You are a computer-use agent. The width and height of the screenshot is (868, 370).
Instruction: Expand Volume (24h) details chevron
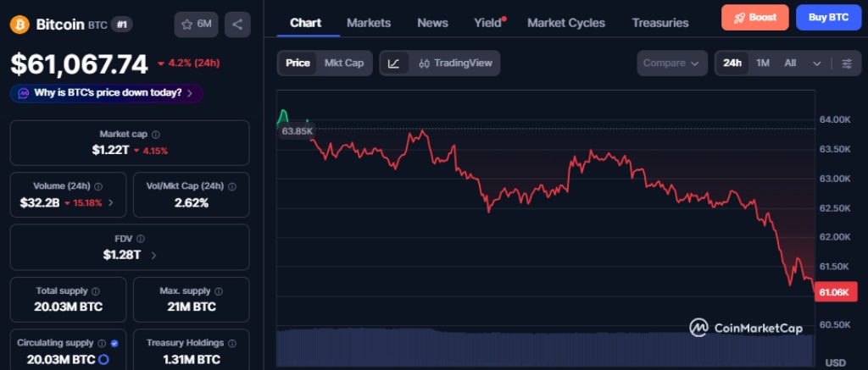111,203
